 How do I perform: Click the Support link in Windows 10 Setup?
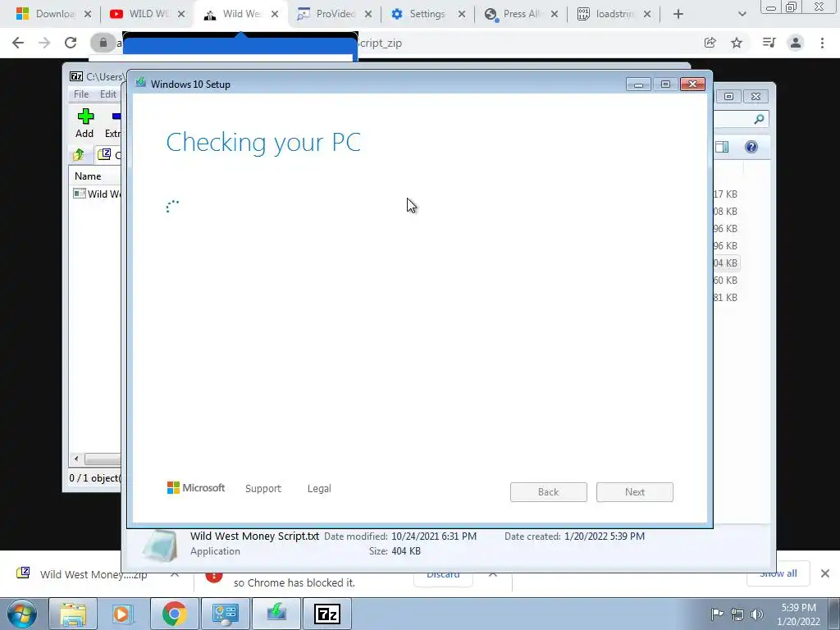coord(263,489)
